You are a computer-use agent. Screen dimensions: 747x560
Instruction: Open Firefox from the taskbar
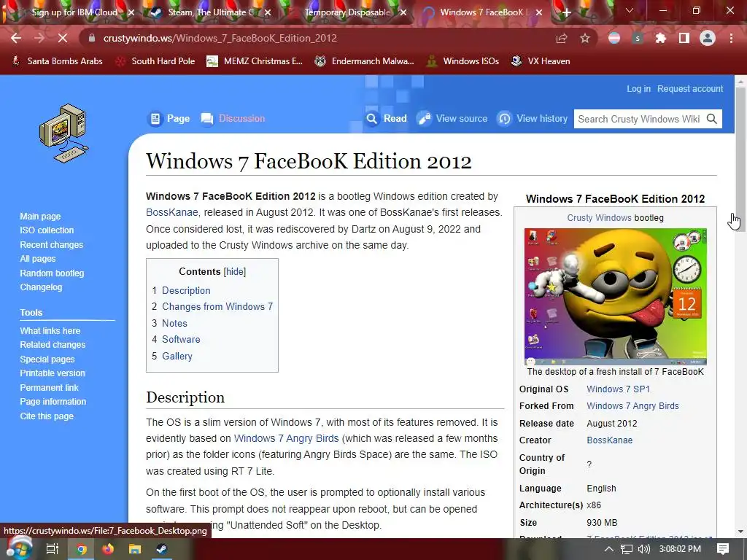coord(108,549)
